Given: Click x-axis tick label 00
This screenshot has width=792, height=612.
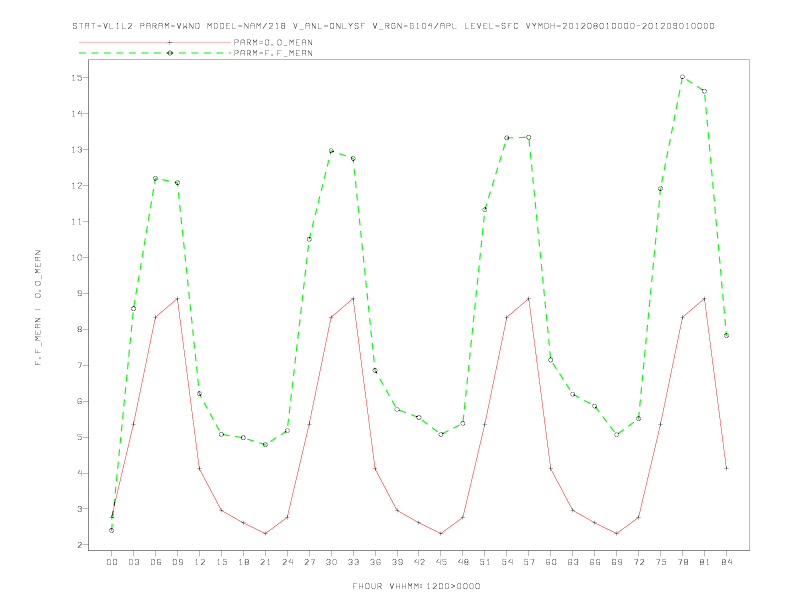Looking at the screenshot, I should [x=112, y=562].
